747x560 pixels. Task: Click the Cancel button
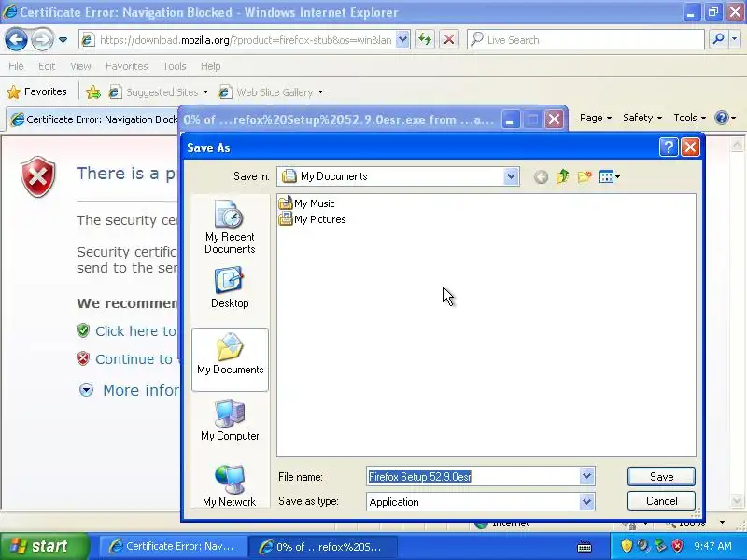point(661,501)
